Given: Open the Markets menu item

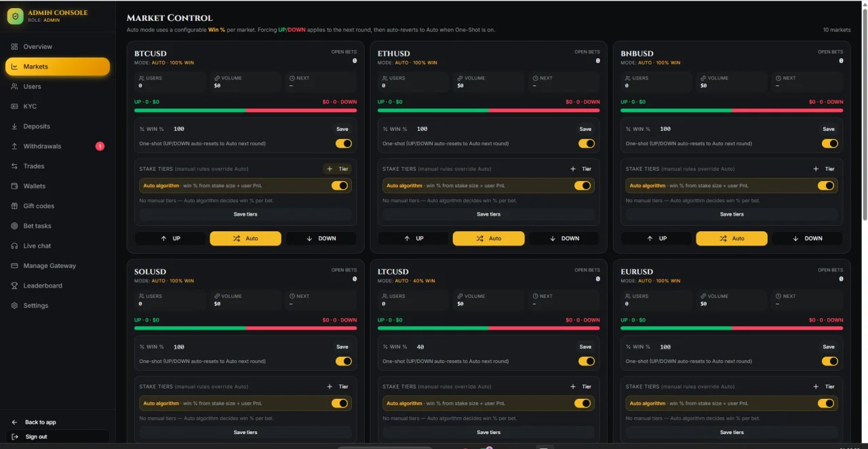Looking at the screenshot, I should 58,66.
